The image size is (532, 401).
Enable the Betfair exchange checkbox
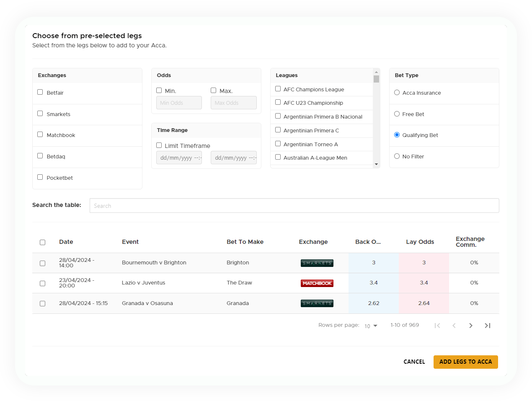pyautogui.click(x=40, y=92)
